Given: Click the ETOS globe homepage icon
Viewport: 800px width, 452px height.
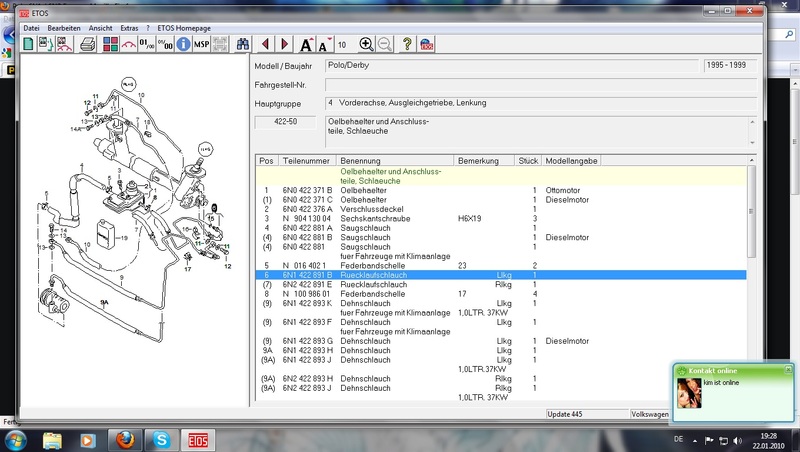Looking at the screenshot, I should click(427, 44).
